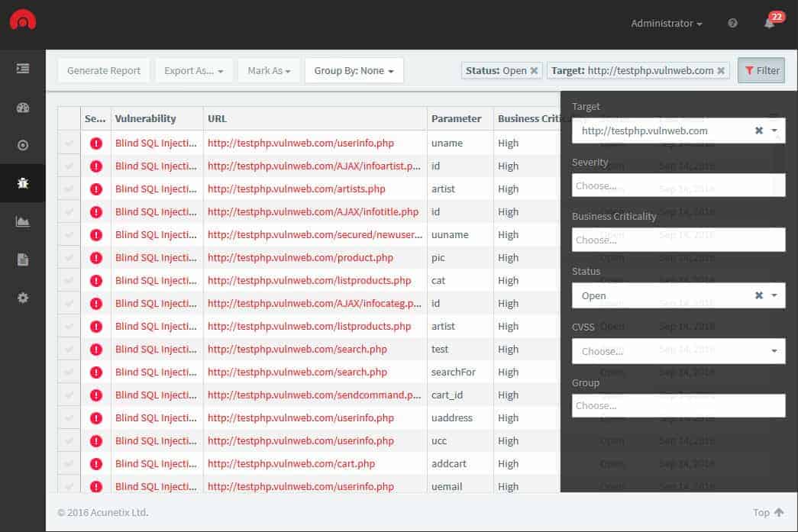Image resolution: width=798 pixels, height=532 pixels.
Task: Open the Business Criticality Choose field
Action: pyautogui.click(x=678, y=240)
